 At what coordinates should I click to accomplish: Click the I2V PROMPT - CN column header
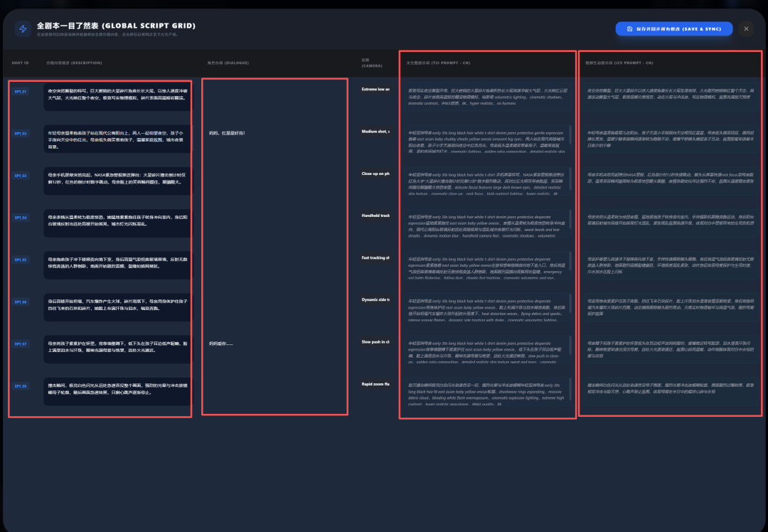pos(619,63)
